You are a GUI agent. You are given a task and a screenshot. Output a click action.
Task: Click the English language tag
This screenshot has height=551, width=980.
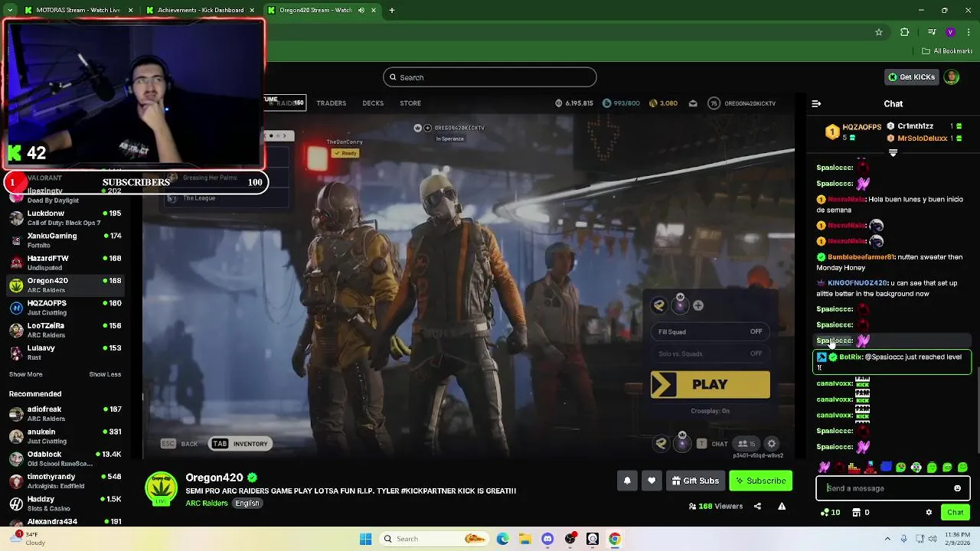tap(247, 504)
